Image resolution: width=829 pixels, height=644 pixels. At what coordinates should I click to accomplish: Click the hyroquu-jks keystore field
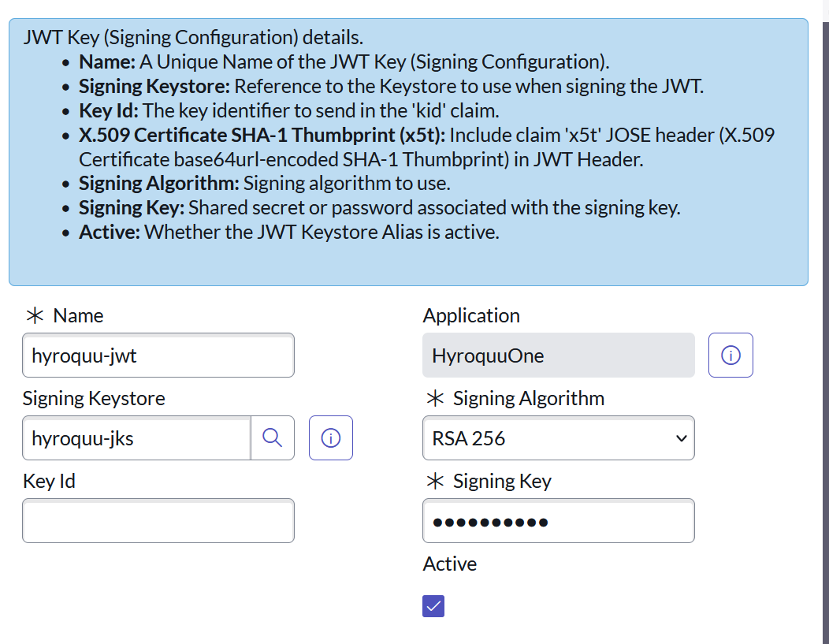tap(134, 437)
